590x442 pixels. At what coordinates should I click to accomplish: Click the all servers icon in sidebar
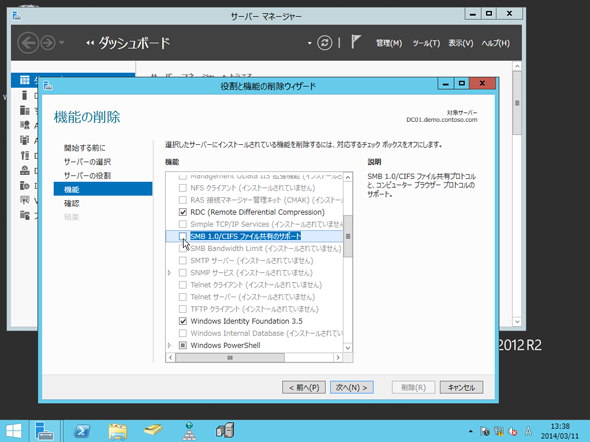pos(25,110)
